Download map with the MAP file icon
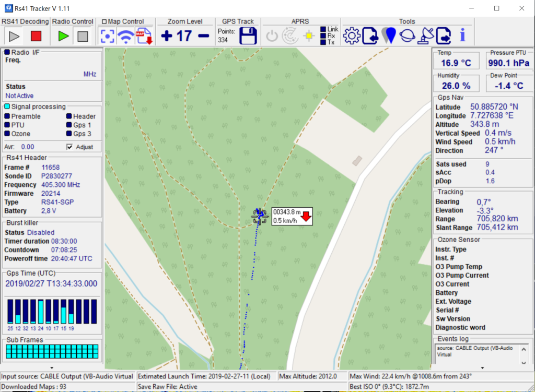The height and width of the screenshot is (392, 535). [143, 36]
